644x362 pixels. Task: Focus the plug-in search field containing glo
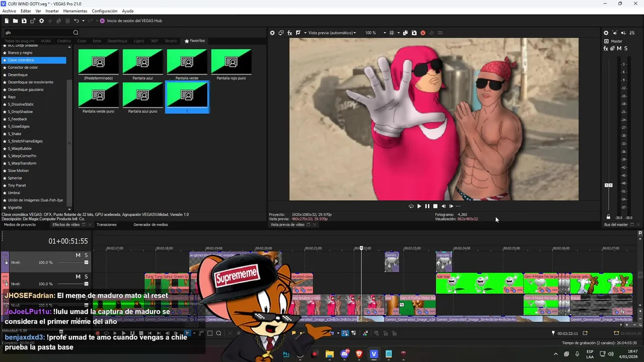[x=38, y=33]
